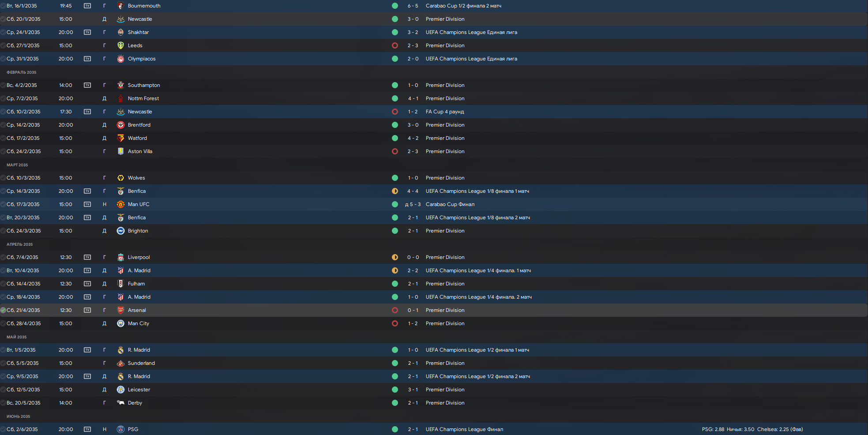Viewport: 868px width, 435px height.
Task: Toggle the row selector for Newcastle 20/1/2035
Action: [x=3, y=19]
